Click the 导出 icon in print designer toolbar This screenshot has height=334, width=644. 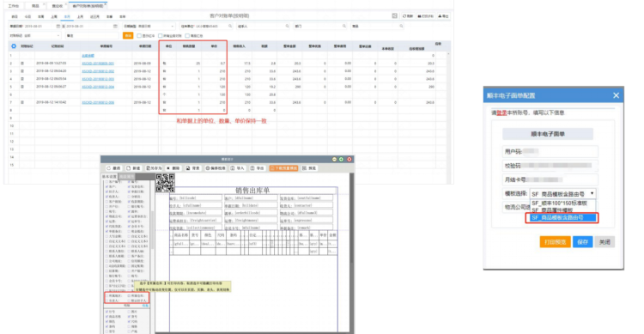[x=252, y=168]
